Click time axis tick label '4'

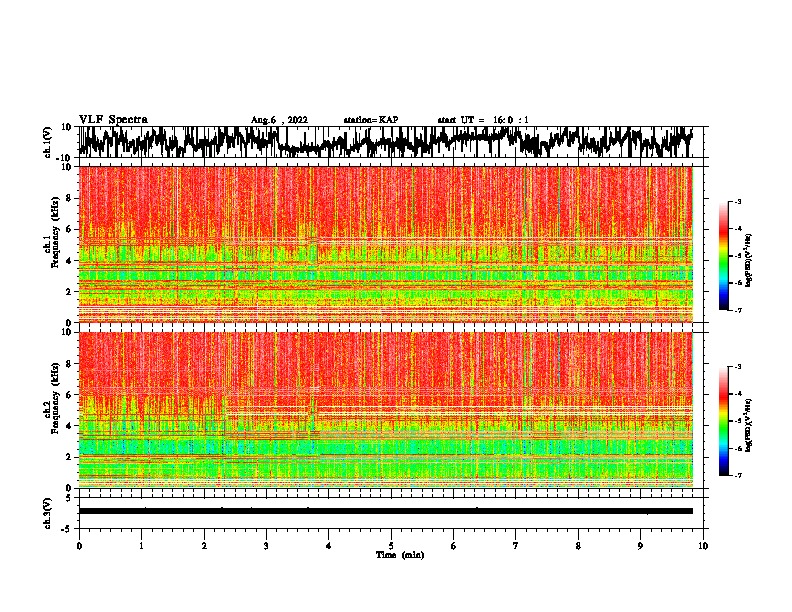[x=329, y=546]
